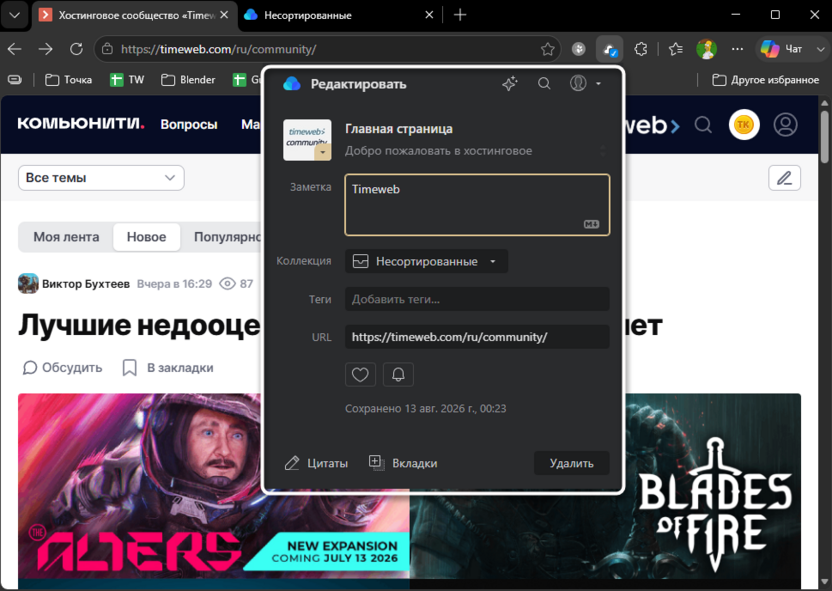Click the Raindrop cloud logo in the popup
Screen dimensions: 832x591
pos(292,84)
